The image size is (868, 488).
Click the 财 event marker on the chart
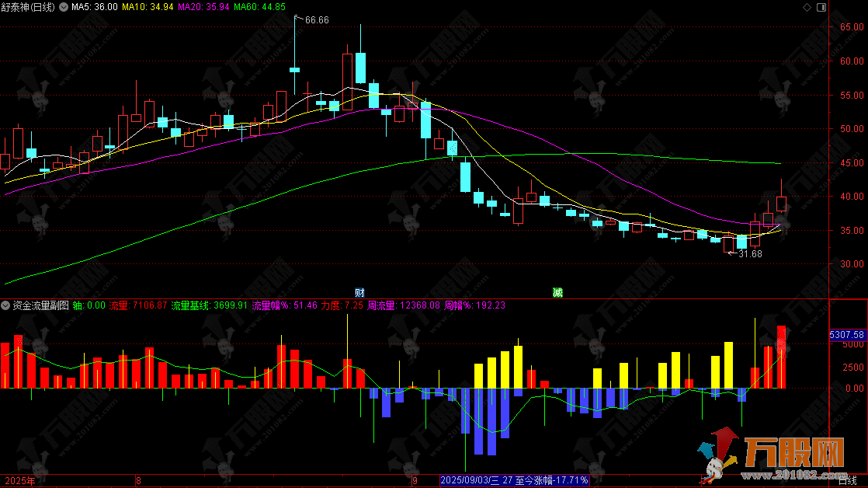359,292
